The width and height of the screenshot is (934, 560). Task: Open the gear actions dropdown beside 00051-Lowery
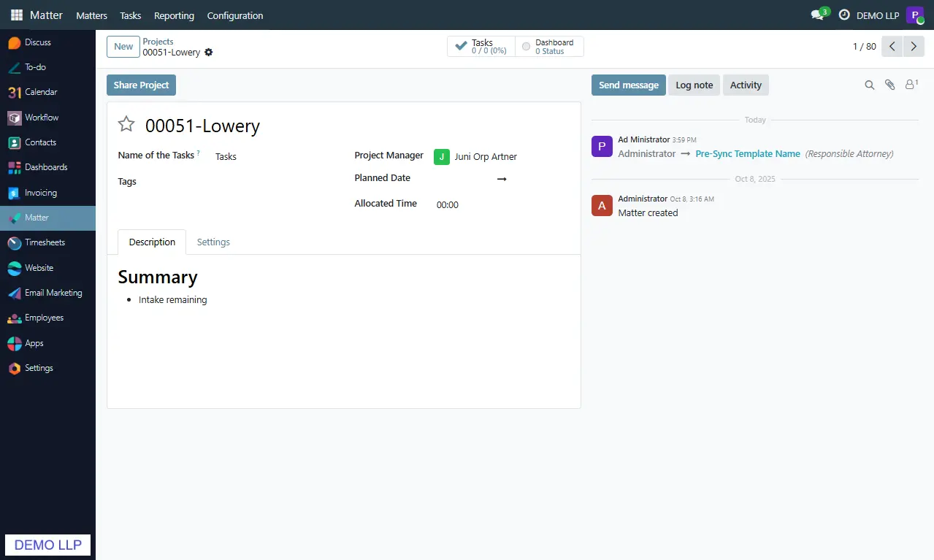209,53
